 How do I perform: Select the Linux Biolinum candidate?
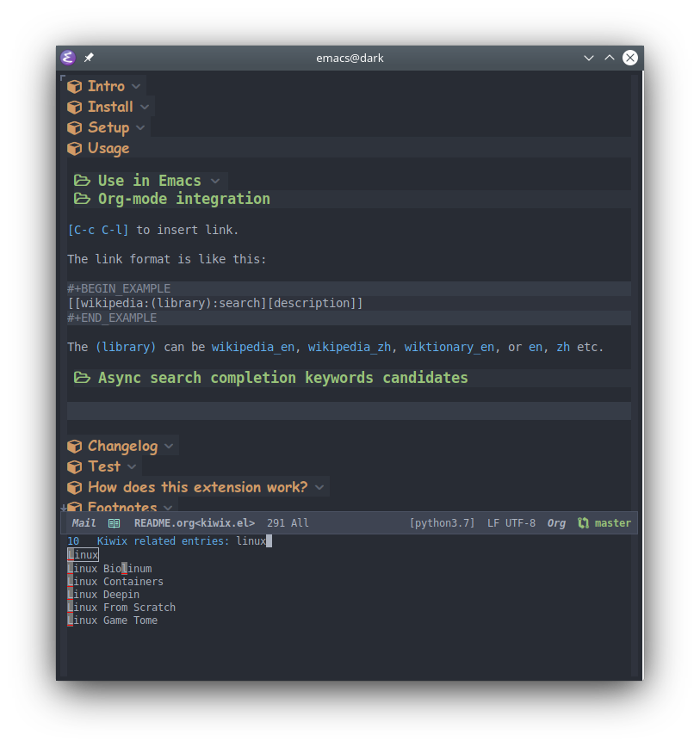coord(109,568)
